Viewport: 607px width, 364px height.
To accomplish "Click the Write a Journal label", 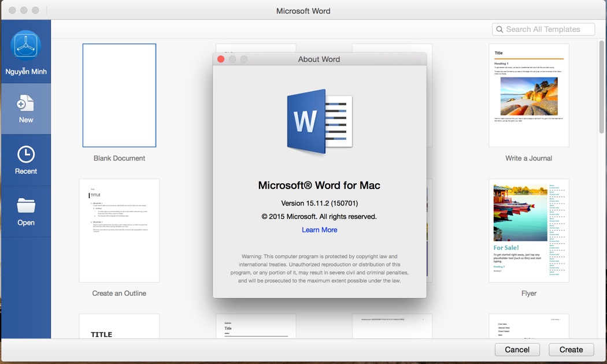I will coord(529,158).
